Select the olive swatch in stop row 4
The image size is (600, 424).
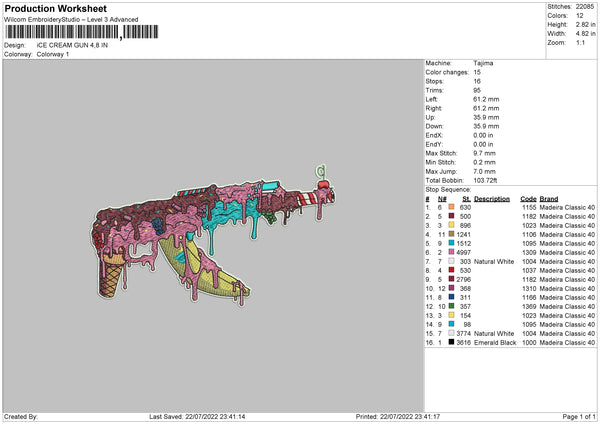point(451,234)
